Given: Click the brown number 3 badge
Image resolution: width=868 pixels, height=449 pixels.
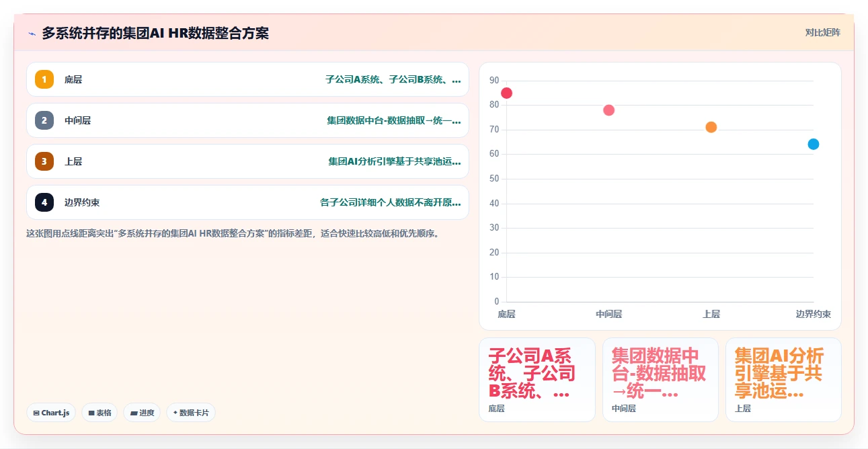Looking at the screenshot, I should point(44,161).
